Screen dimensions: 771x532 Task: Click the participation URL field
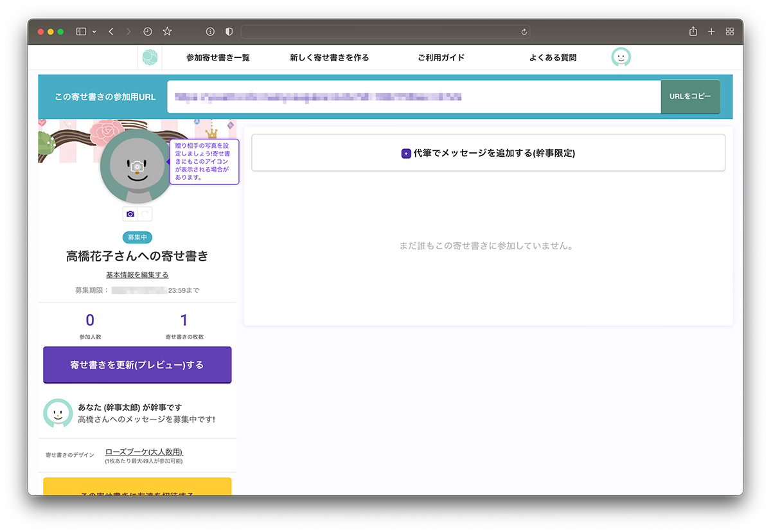coord(414,97)
